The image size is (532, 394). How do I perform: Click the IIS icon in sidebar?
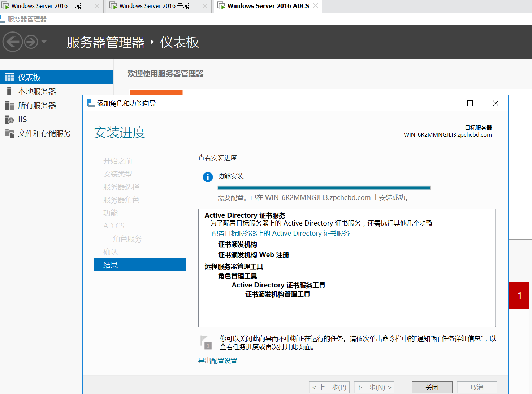coord(9,119)
